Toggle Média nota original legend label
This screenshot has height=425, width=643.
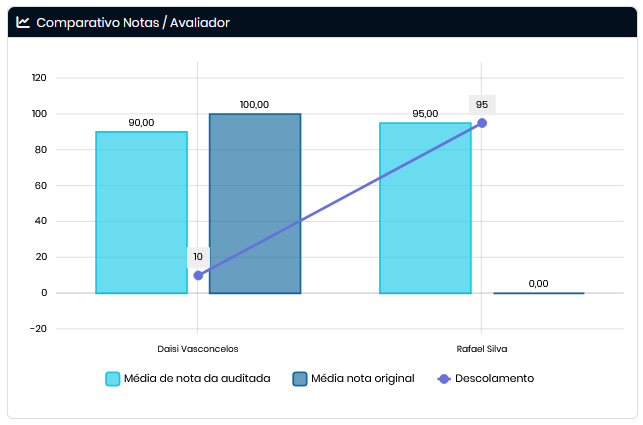click(x=362, y=379)
